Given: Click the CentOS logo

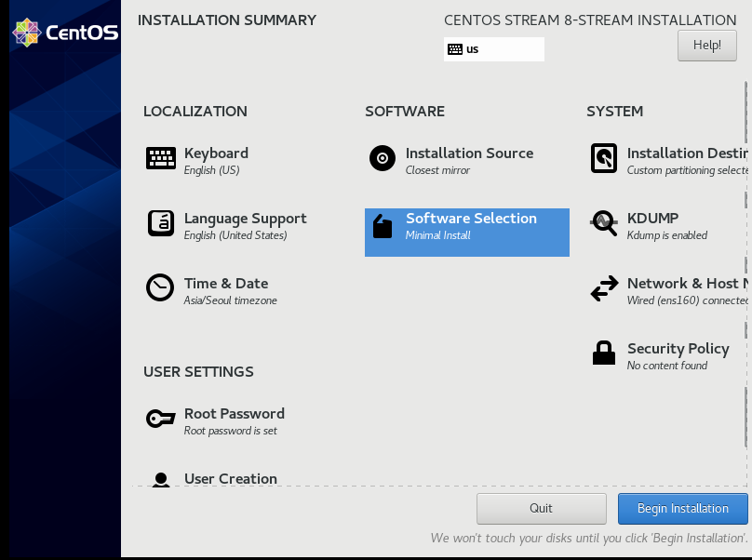Looking at the screenshot, I should [x=65, y=33].
